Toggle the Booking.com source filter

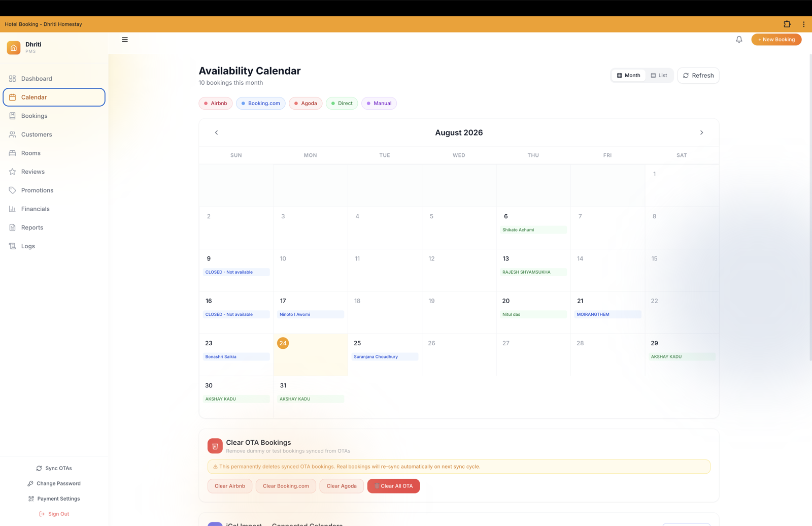pos(260,103)
